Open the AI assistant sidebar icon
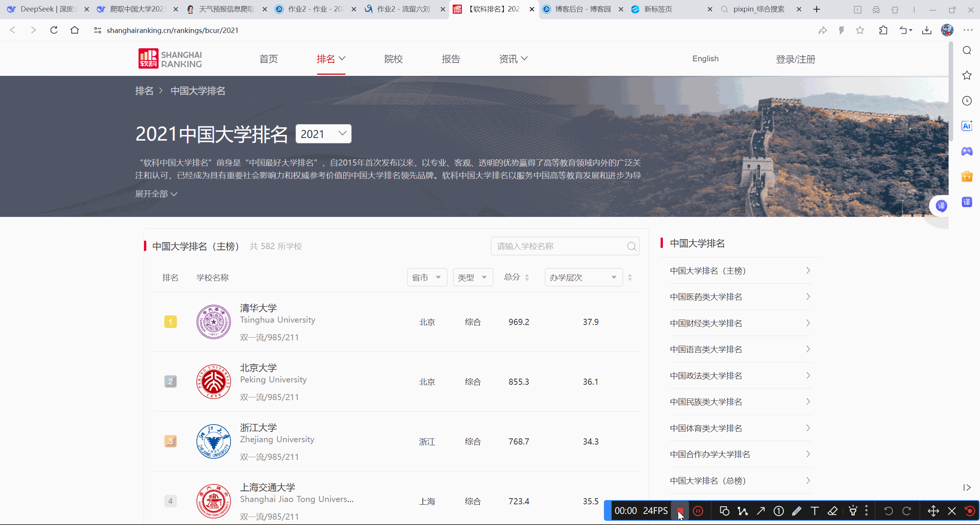The image size is (980, 525). 967,126
